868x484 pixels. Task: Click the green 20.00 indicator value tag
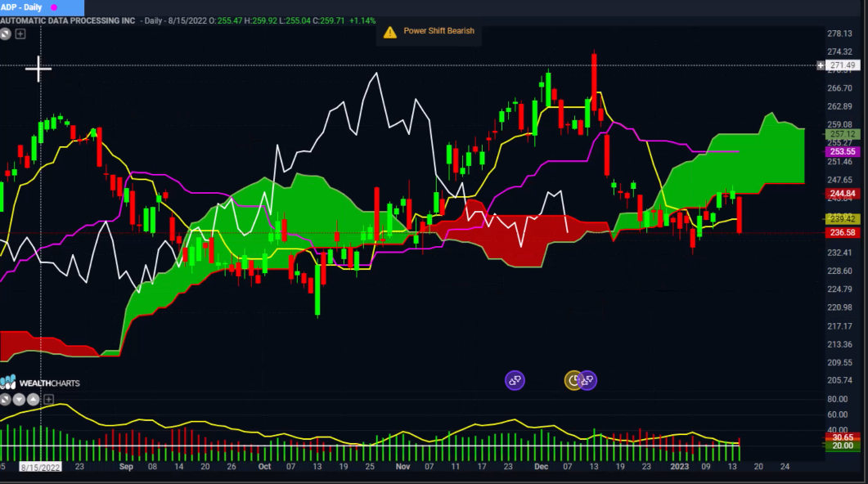click(843, 446)
